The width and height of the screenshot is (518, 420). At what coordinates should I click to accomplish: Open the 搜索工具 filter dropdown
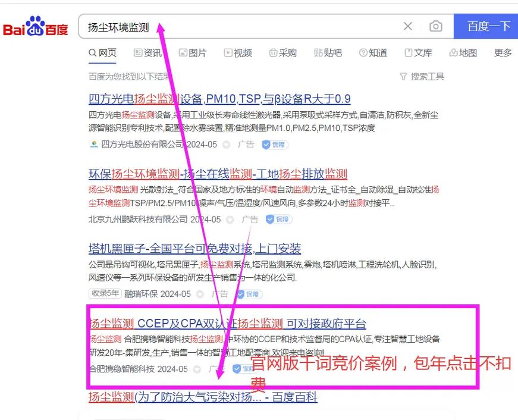[x=424, y=76]
